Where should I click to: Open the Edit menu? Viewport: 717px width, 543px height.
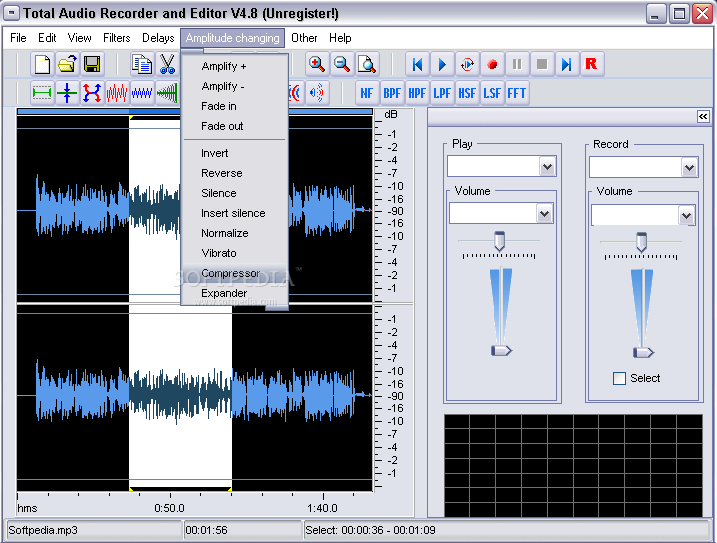[47, 38]
